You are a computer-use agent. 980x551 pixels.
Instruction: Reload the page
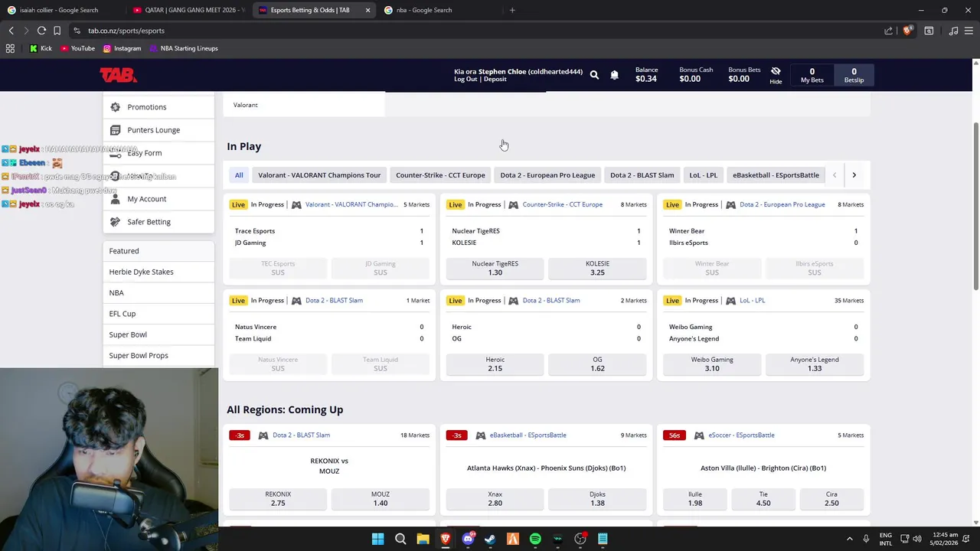[x=41, y=31]
